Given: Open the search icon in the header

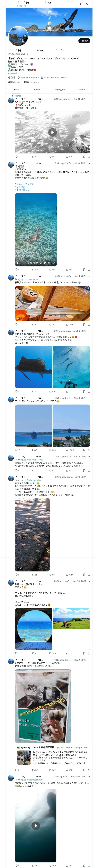Looking at the screenshot, I should pyautogui.click(x=88, y=4).
